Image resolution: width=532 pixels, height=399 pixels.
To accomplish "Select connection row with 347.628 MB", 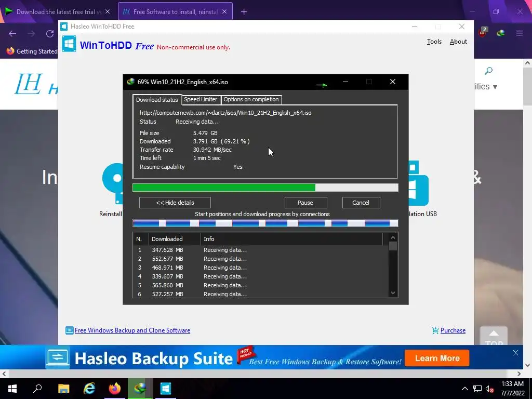I will click(x=261, y=250).
